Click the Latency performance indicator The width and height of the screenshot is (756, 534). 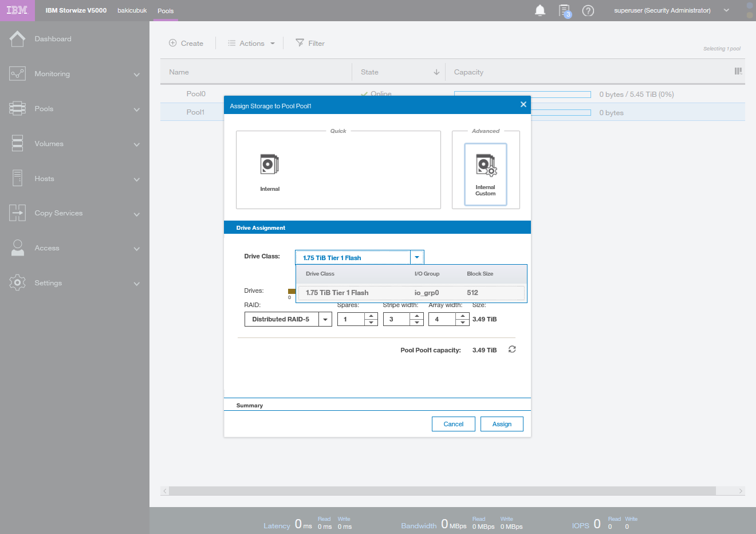[x=308, y=524]
